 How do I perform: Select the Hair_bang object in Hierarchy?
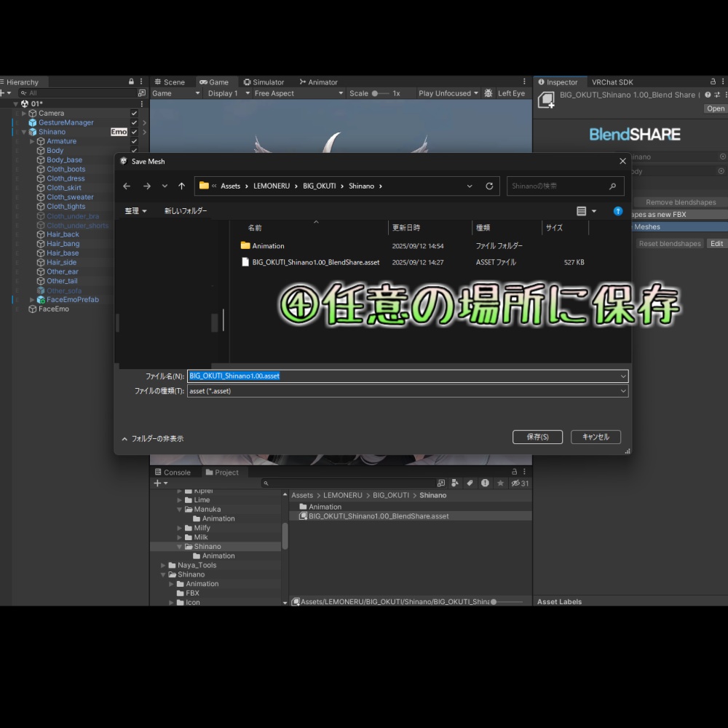pos(63,244)
